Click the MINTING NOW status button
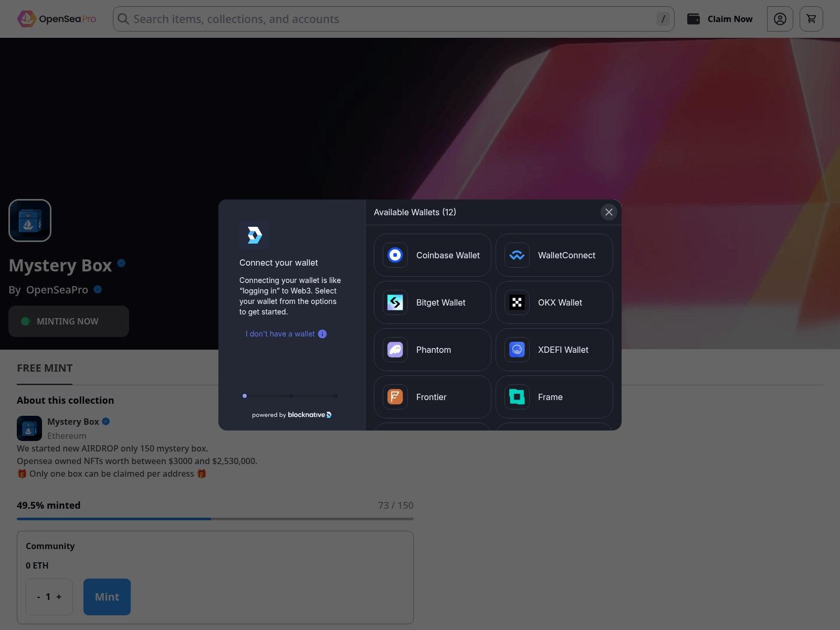This screenshot has width=840, height=630. pyautogui.click(x=69, y=321)
